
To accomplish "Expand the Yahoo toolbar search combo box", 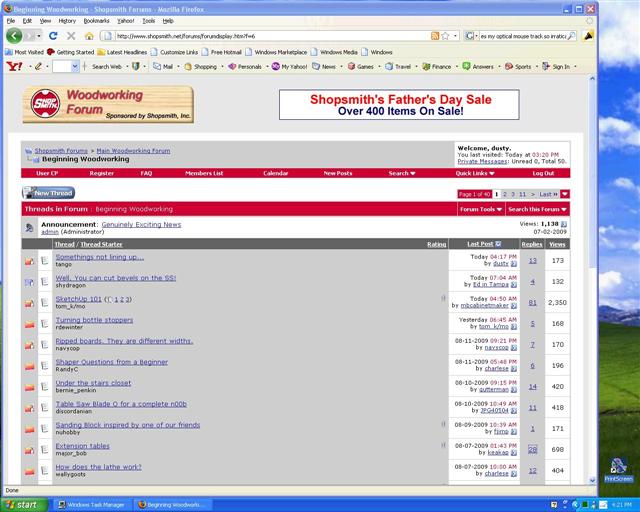I will point(75,66).
